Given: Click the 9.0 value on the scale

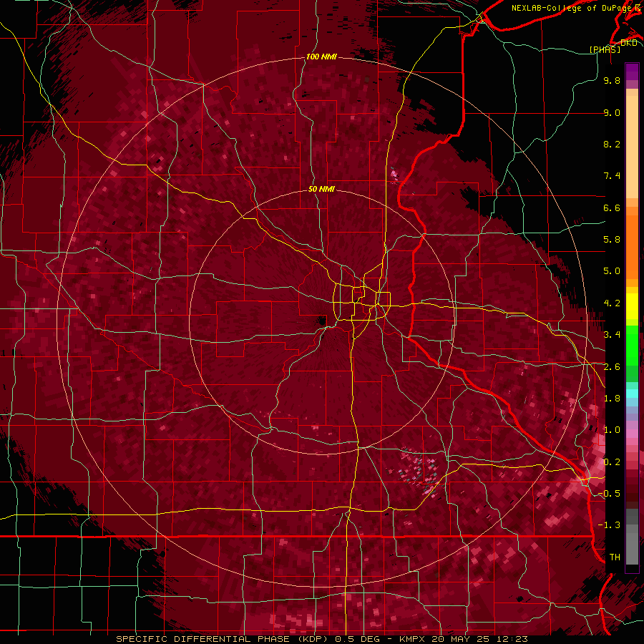Looking at the screenshot, I should 612,112.
